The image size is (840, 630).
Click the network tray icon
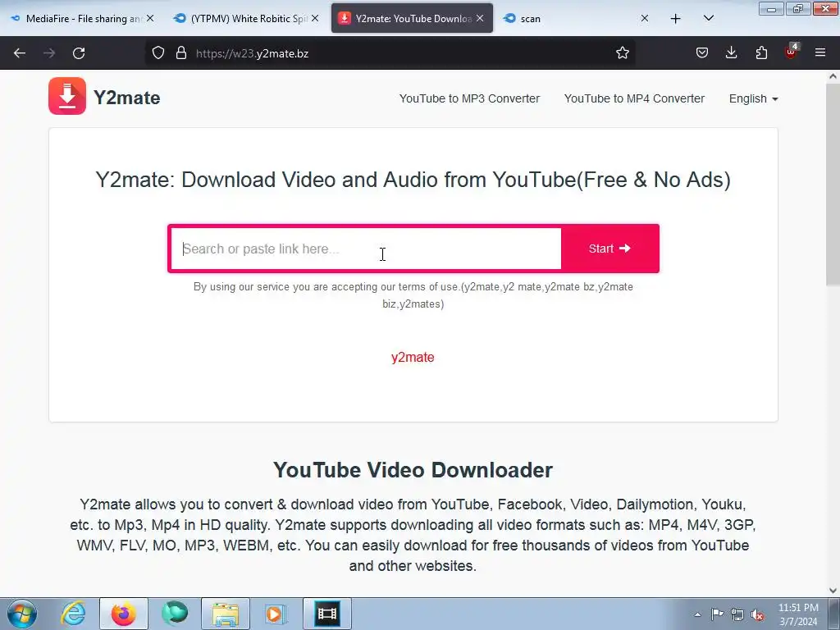pyautogui.click(x=737, y=614)
